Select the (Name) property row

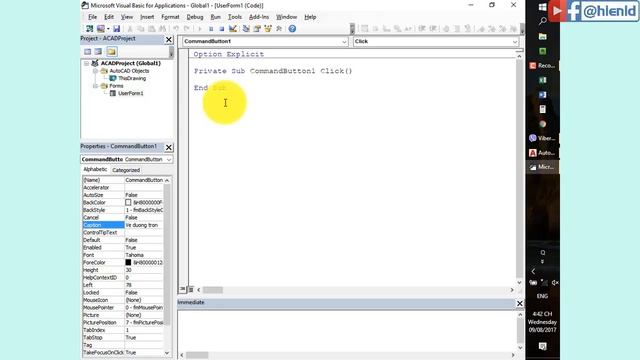123,180
